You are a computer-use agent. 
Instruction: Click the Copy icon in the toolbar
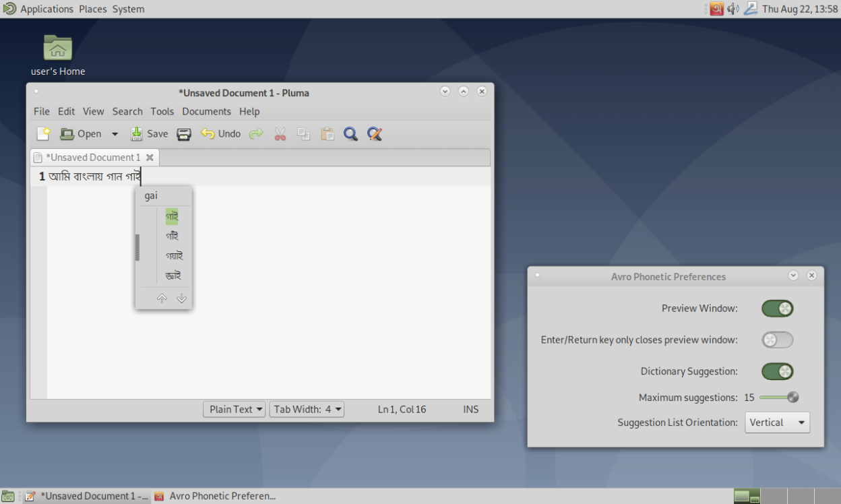click(304, 134)
